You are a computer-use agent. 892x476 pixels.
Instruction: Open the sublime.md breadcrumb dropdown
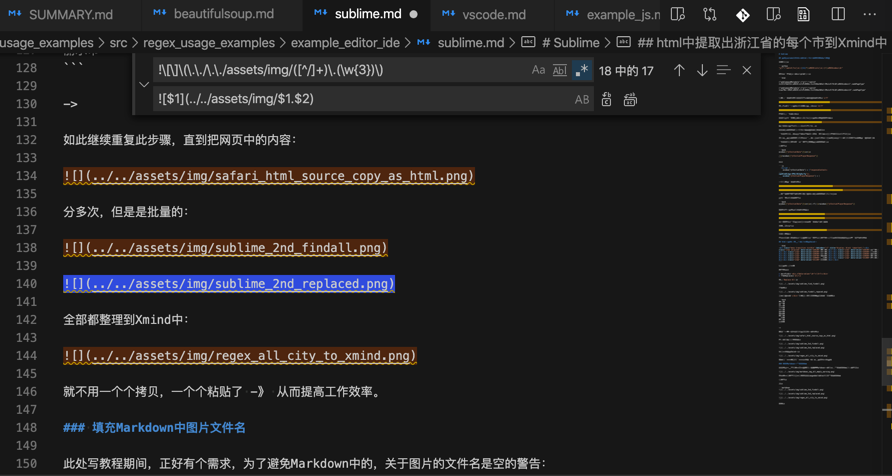pyautogui.click(x=471, y=42)
